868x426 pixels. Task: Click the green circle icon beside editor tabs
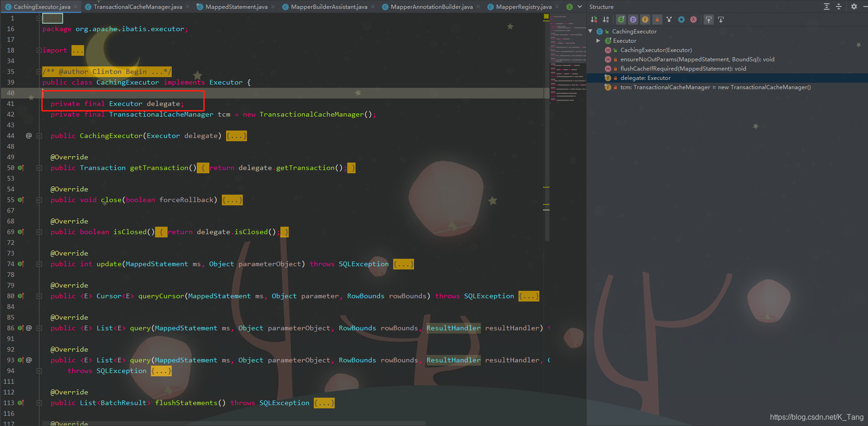[x=570, y=7]
